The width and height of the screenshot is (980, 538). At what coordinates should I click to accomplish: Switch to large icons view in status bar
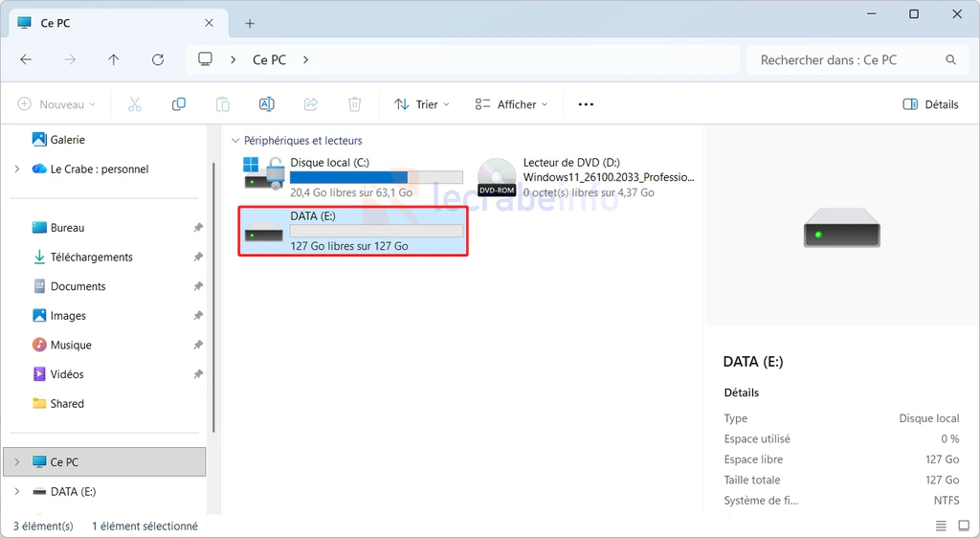pyautogui.click(x=962, y=526)
